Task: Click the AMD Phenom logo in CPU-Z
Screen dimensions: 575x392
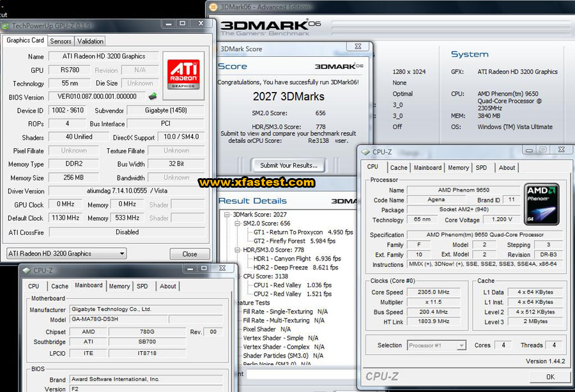Action: tap(542, 204)
